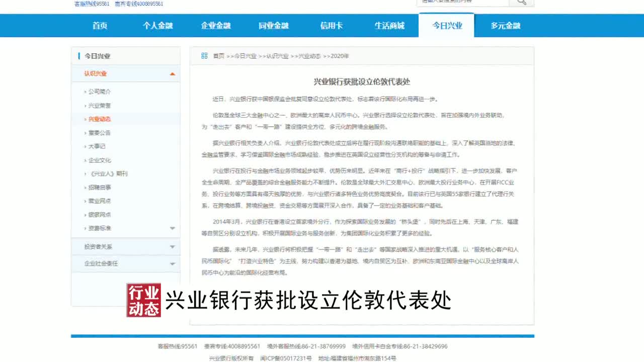
Task: Open 公司简介 in the sidebar
Action: pyautogui.click(x=100, y=92)
